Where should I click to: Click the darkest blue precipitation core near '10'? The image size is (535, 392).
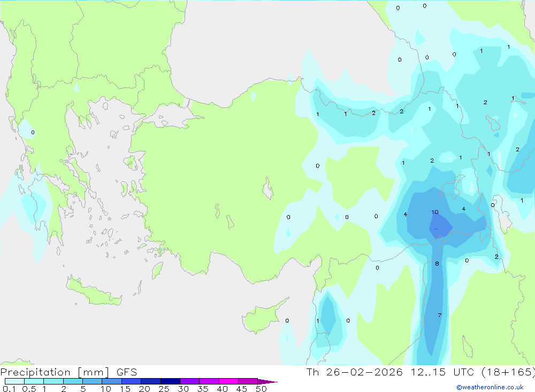[x=440, y=226]
